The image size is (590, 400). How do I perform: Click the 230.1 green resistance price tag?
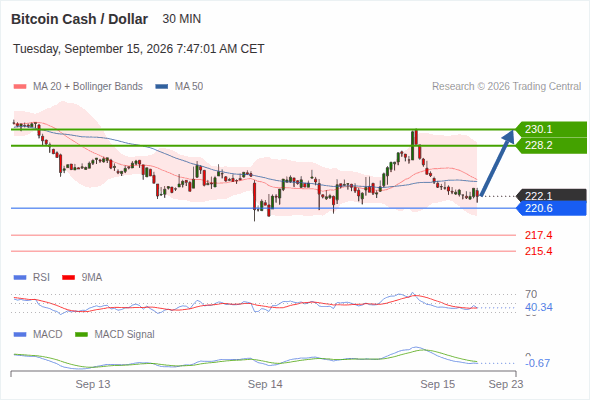[x=551, y=129]
